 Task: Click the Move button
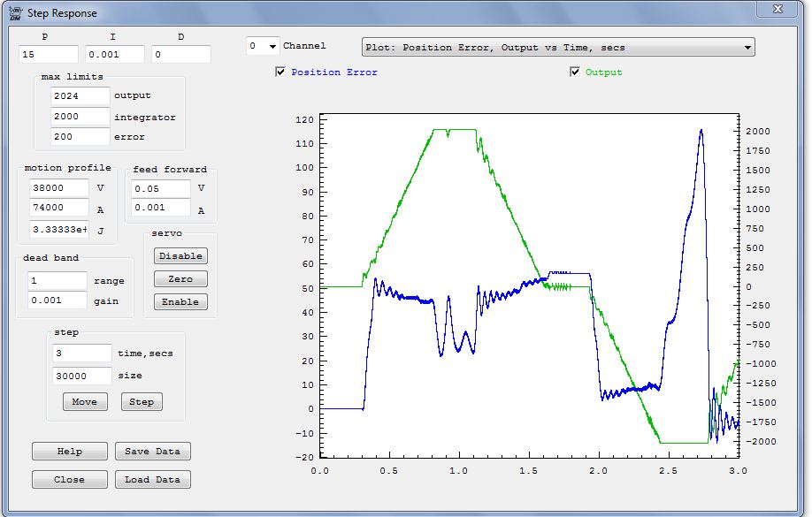tap(84, 402)
